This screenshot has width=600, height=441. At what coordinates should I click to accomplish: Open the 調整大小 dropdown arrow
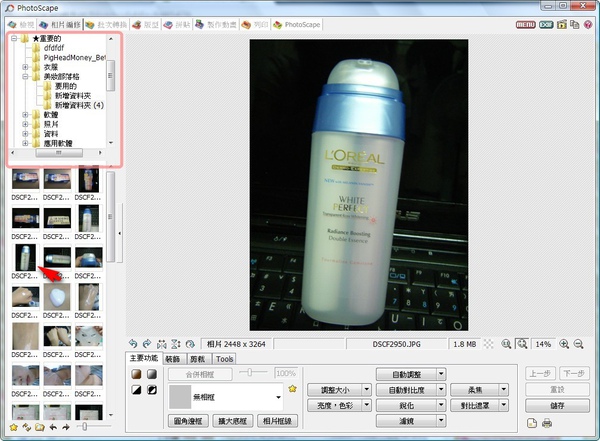pyautogui.click(x=367, y=390)
